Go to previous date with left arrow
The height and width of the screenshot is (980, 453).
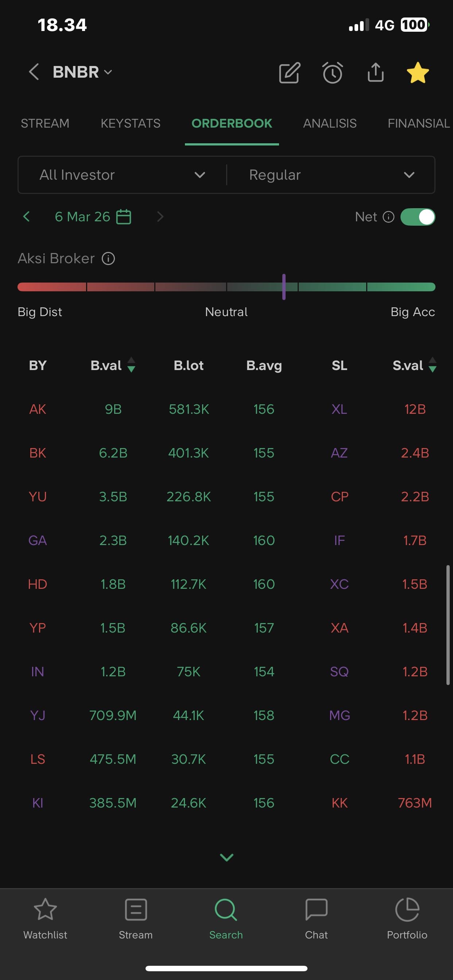[x=26, y=217]
